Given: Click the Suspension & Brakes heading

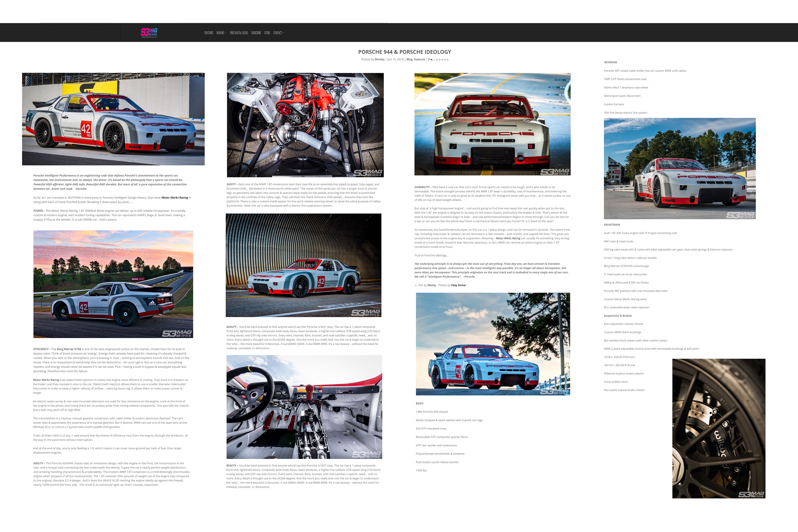Looking at the screenshot, I should click(617, 316).
